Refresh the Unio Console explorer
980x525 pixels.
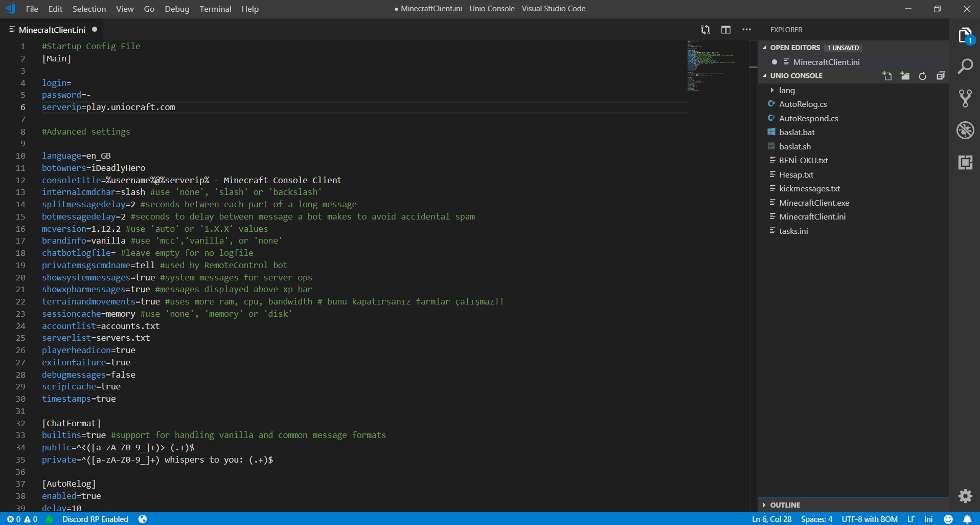pos(923,76)
